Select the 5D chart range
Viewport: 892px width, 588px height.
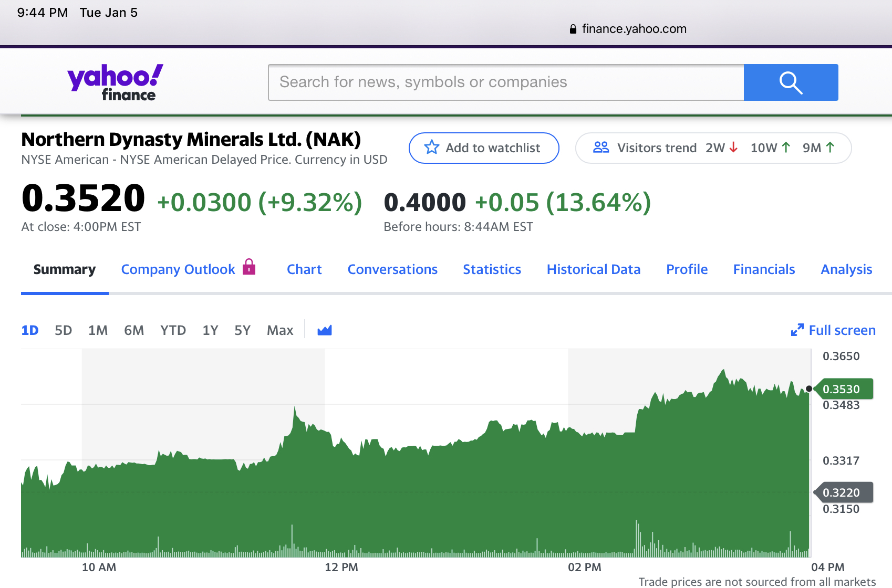click(x=64, y=330)
